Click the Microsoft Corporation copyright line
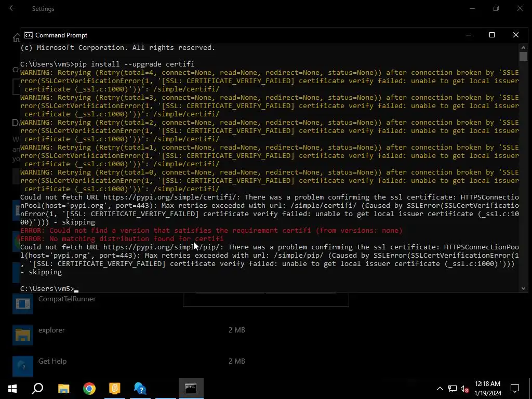Screen dimensions: 532x399 (118, 47)
